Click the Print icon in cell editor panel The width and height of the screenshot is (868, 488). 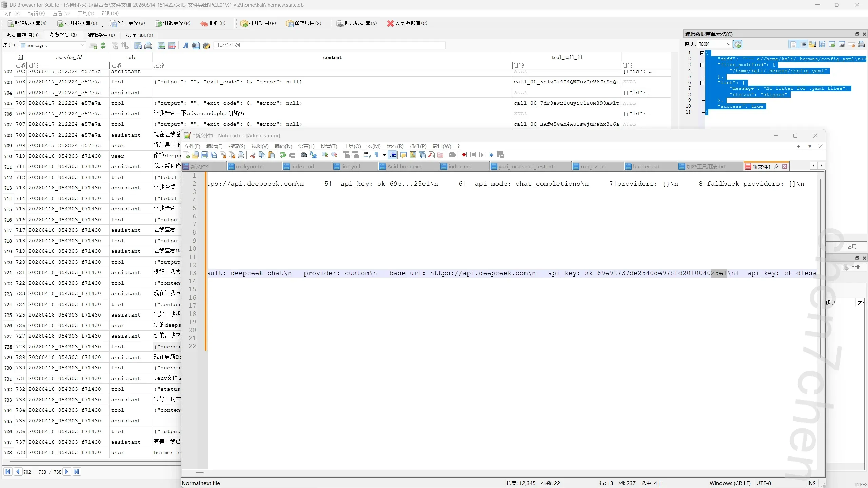point(861,44)
